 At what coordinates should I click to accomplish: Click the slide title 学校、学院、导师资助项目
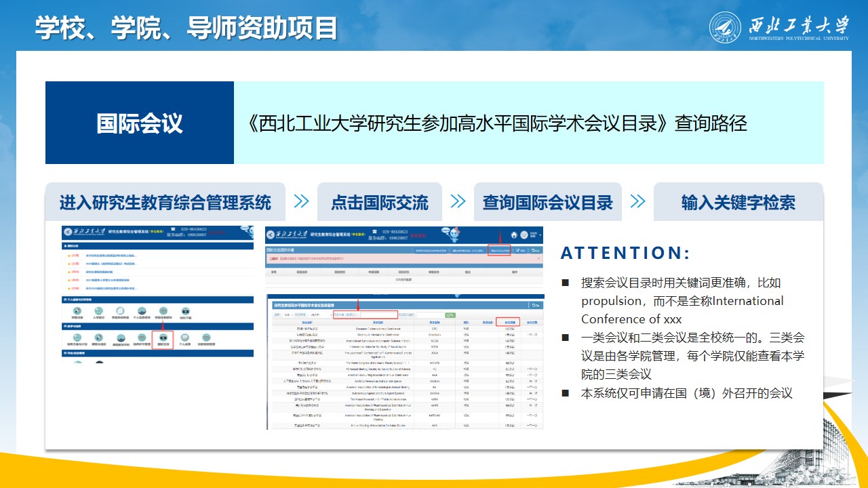click(x=187, y=28)
